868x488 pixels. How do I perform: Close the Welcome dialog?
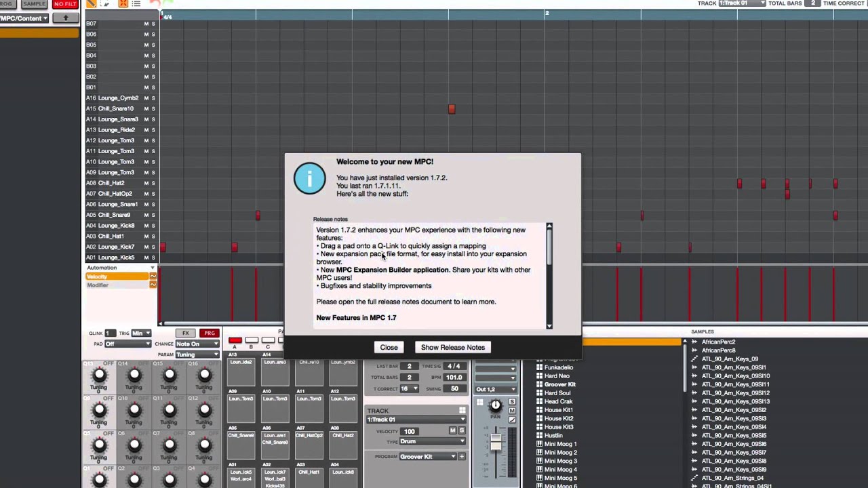click(389, 347)
